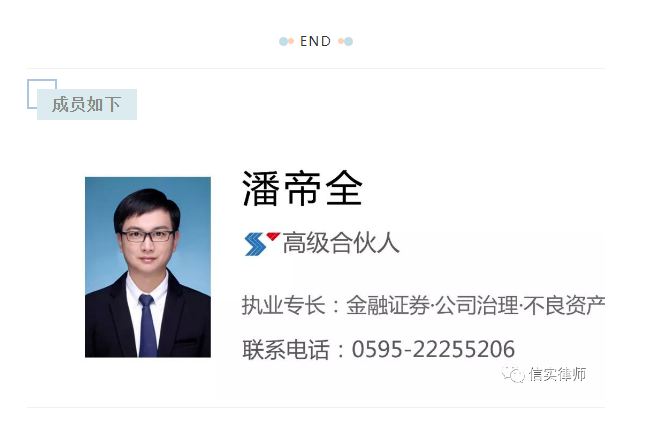Click the 高级合伙人 title text
Screen dimensions: 650x423
point(341,243)
